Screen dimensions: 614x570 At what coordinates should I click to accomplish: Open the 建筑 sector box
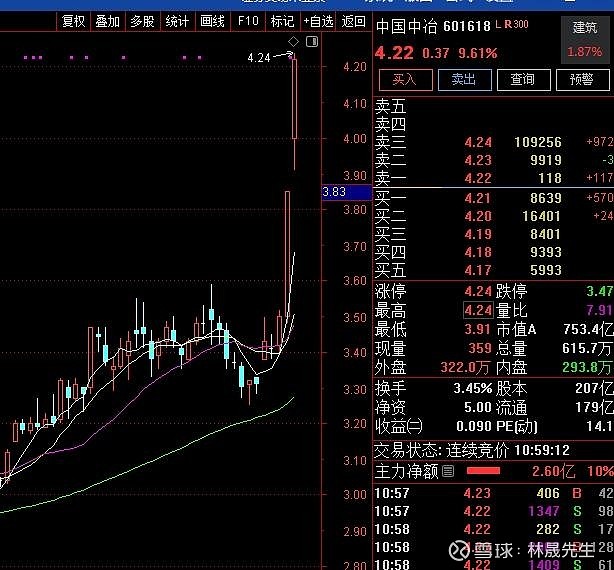pyautogui.click(x=585, y=40)
